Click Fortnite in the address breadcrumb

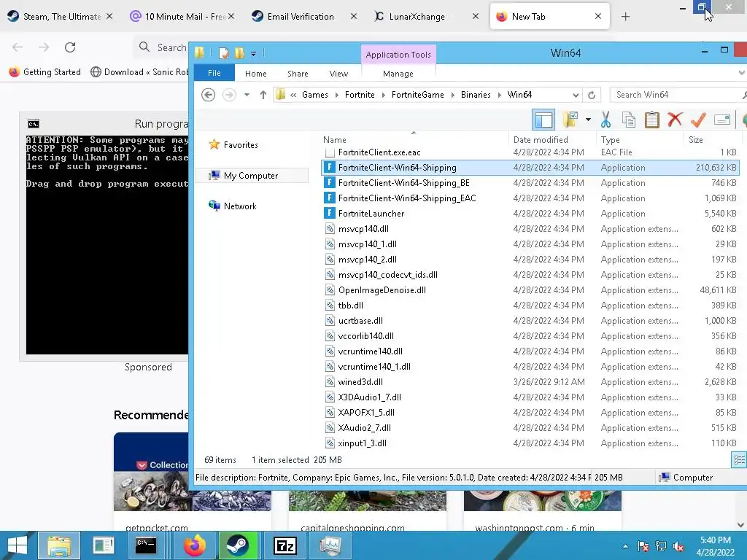360,95
